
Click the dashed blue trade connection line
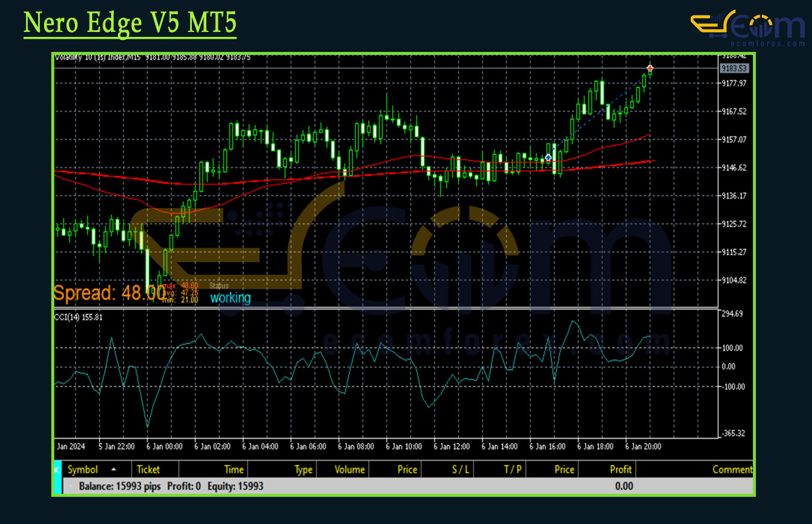(597, 114)
